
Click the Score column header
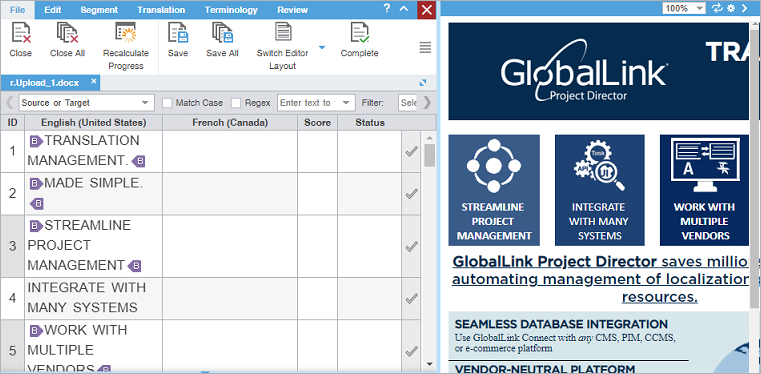click(x=317, y=123)
